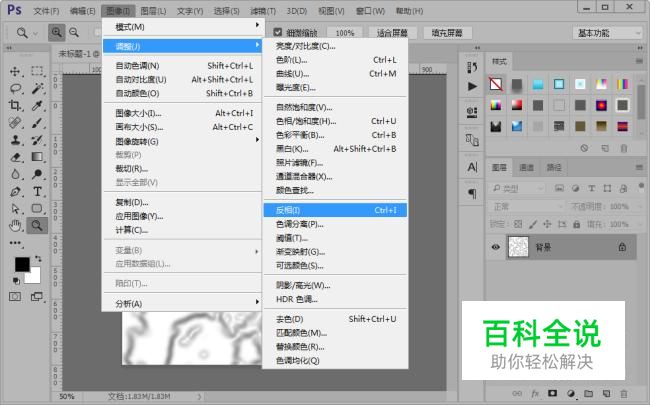Choose 曲线(U)... menu item

point(335,74)
